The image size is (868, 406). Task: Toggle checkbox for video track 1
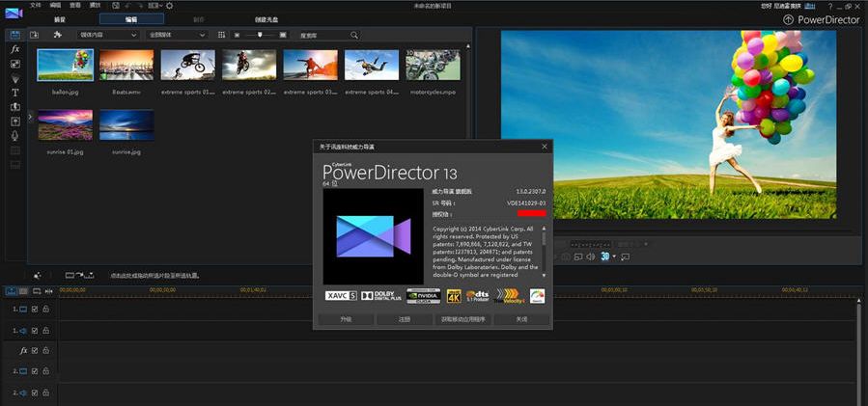click(35, 310)
